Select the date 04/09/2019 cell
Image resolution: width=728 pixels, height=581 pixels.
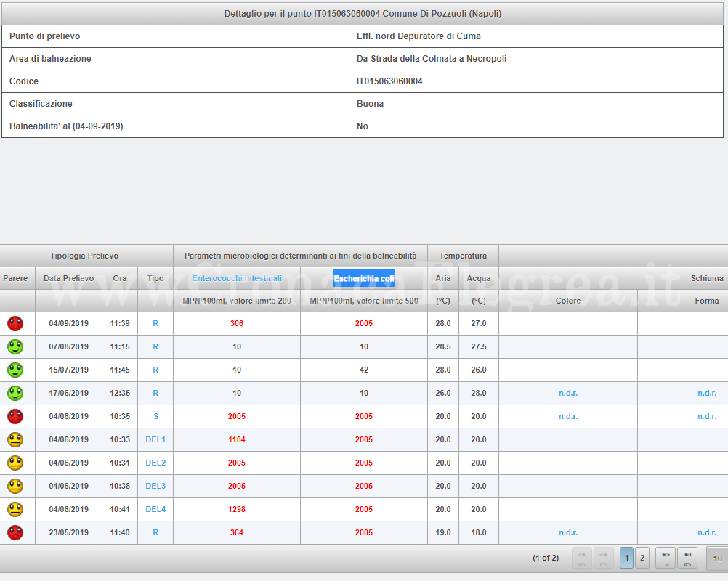[69, 323]
